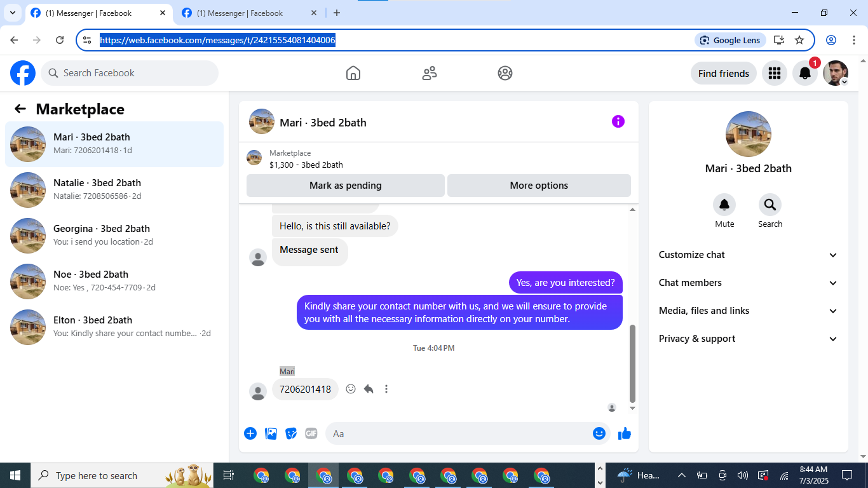This screenshot has height=488, width=868.
Task: Show hidden system tray icons
Action: click(x=682, y=475)
